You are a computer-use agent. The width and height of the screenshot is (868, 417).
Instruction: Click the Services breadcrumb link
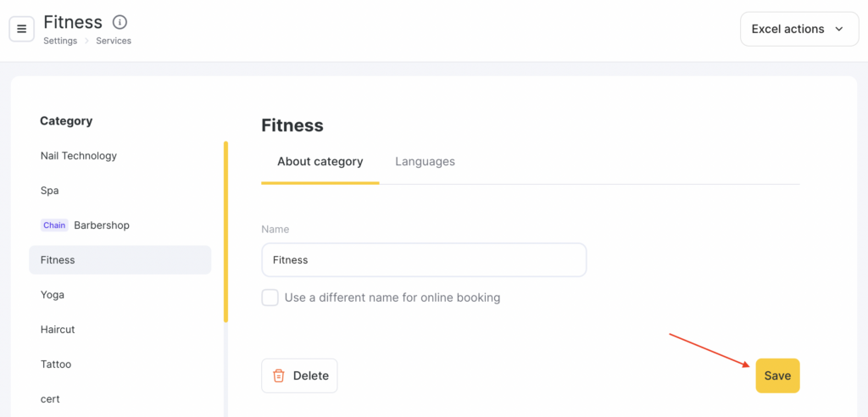114,41
